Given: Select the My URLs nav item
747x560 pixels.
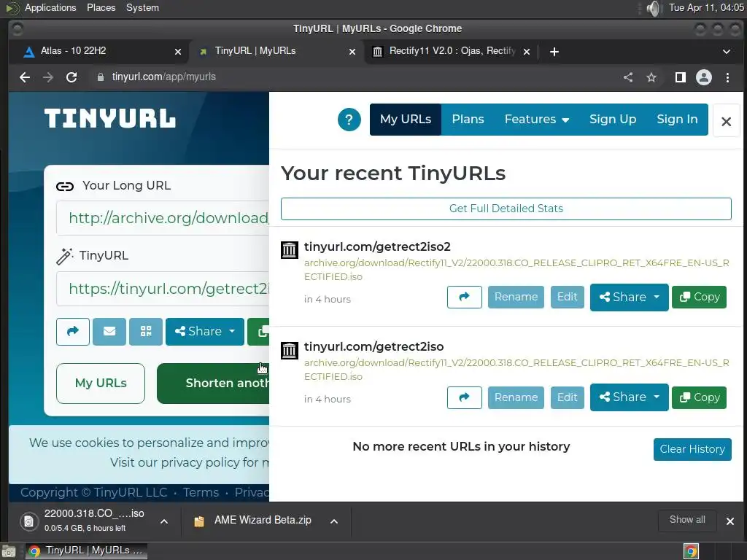Looking at the screenshot, I should point(406,120).
